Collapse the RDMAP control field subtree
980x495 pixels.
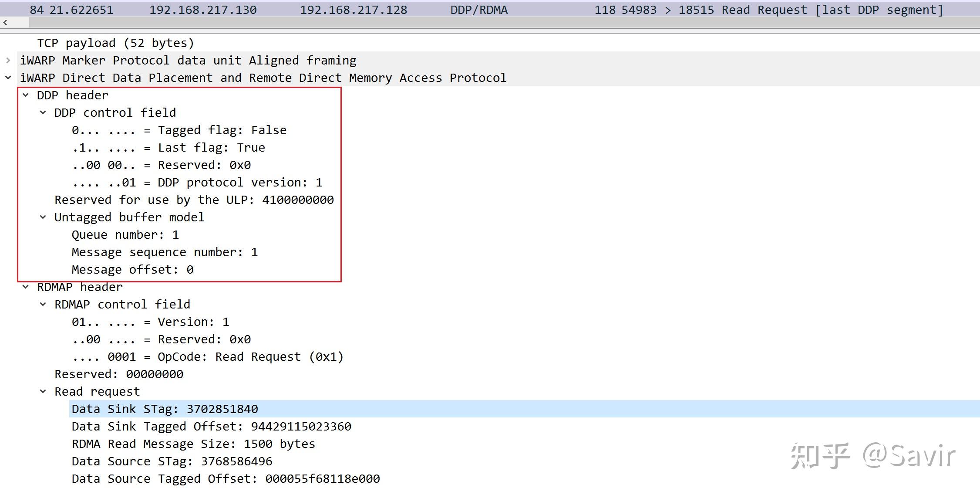point(43,304)
